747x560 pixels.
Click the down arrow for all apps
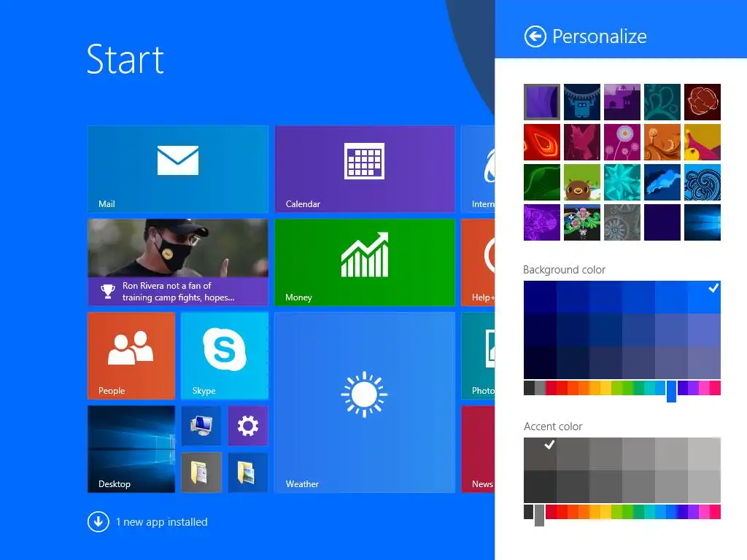98,521
